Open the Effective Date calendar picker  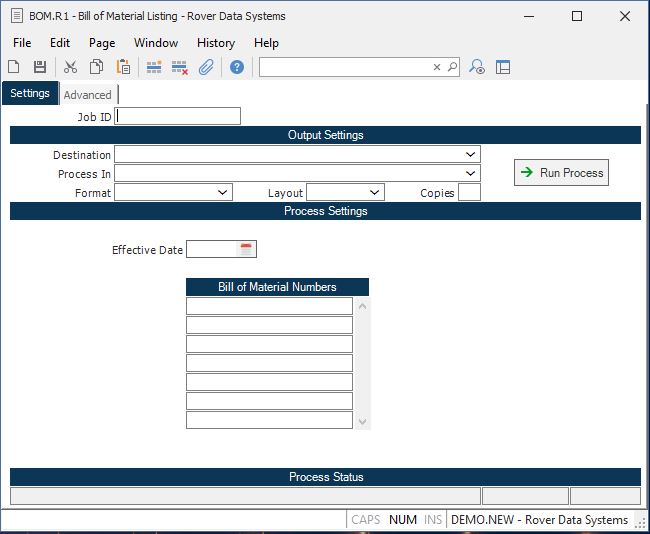tap(246, 249)
